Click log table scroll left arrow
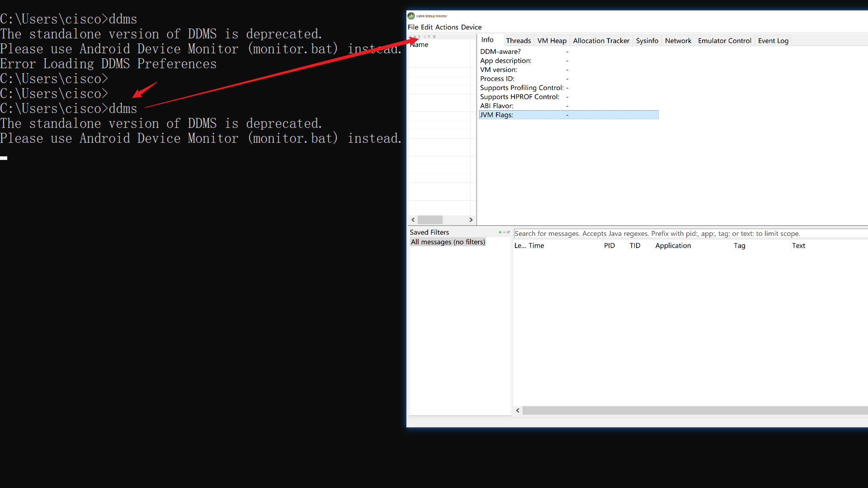The height and width of the screenshot is (488, 868). (518, 410)
